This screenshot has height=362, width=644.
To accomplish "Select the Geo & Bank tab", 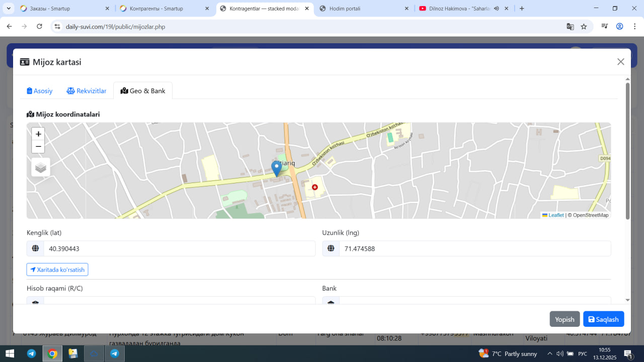I will 143,91.
